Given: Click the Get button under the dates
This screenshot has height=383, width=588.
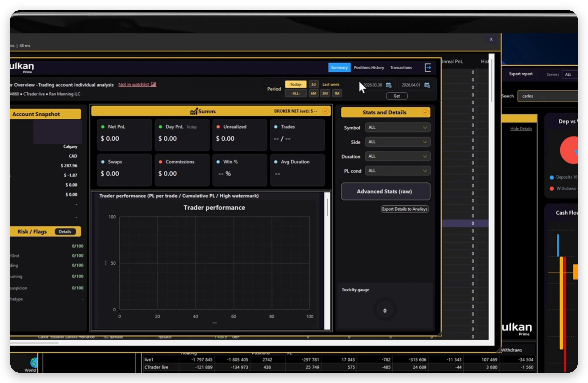Looking at the screenshot, I should click(397, 96).
